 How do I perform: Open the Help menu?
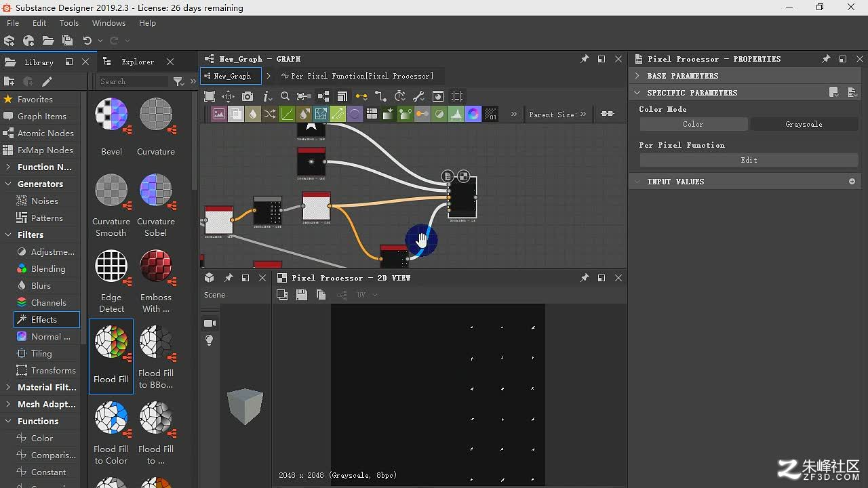coord(147,23)
